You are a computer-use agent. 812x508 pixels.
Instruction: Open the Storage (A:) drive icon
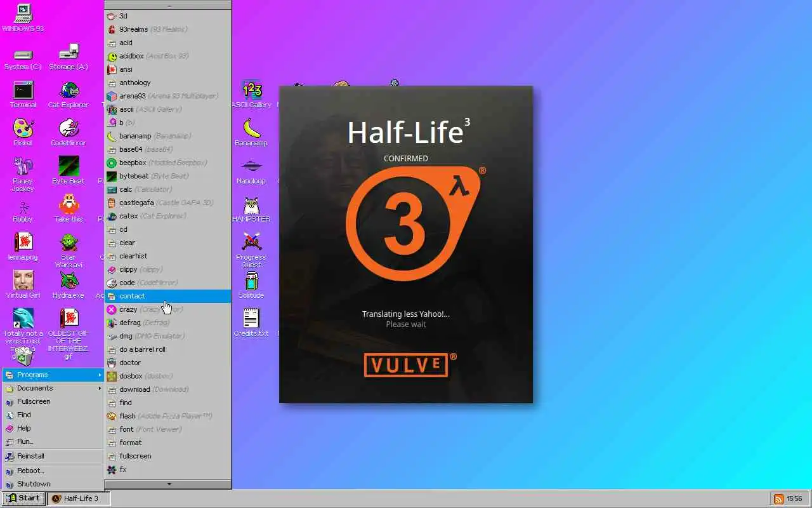coord(69,58)
